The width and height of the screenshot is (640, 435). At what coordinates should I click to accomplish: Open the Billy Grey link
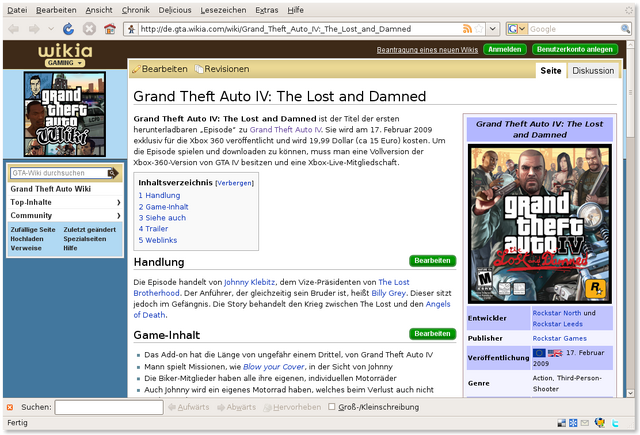[388, 293]
